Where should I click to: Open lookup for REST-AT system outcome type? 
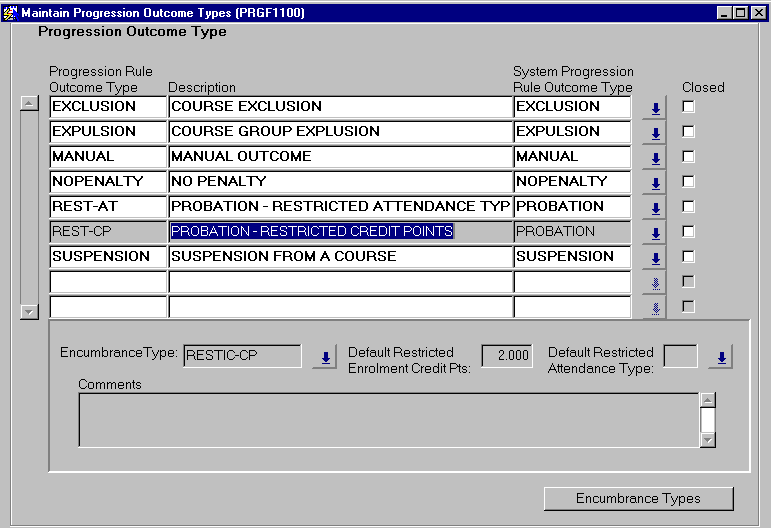pos(655,208)
